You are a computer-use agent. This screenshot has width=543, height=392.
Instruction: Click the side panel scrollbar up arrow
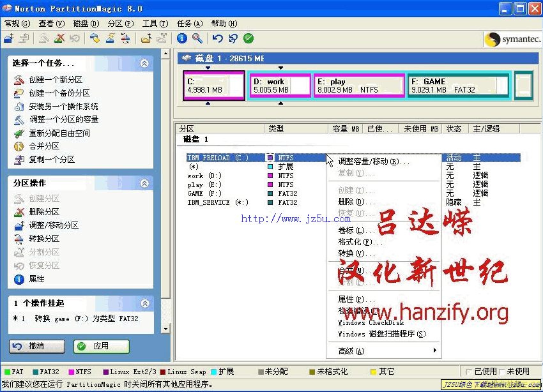click(166, 54)
